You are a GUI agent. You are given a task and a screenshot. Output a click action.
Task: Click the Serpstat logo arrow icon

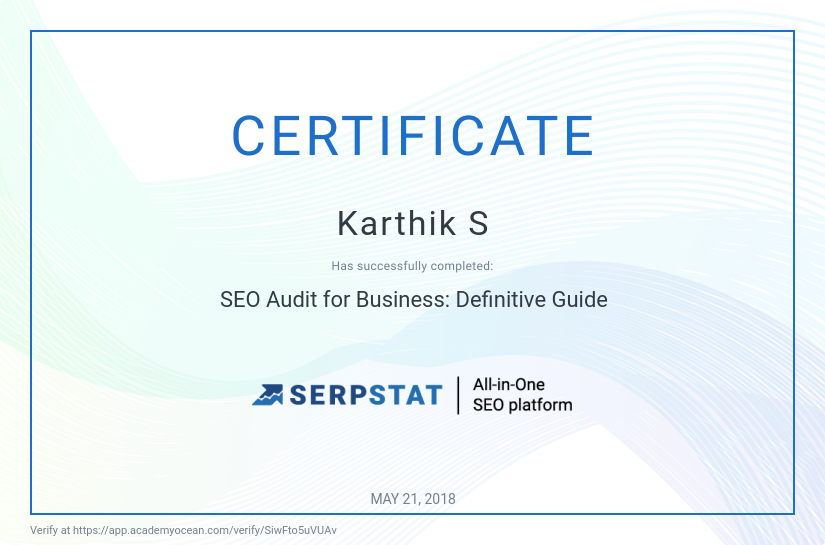tap(267, 395)
